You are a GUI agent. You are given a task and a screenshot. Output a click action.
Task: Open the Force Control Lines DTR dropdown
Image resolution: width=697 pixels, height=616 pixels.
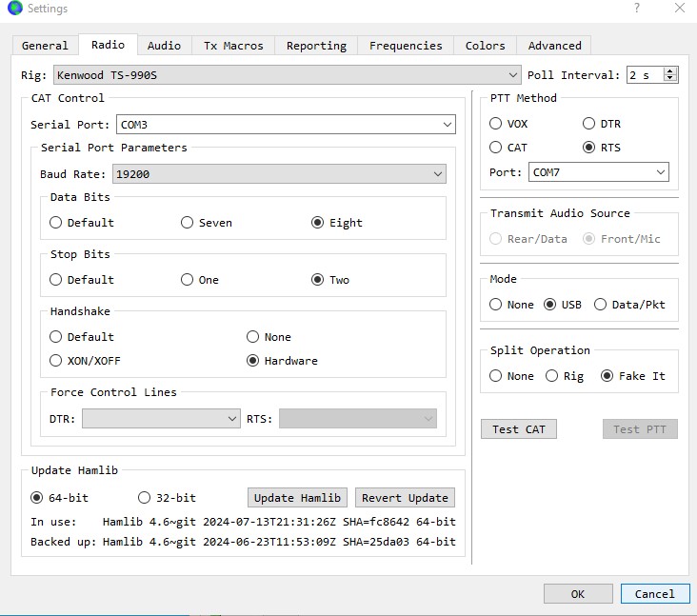pyautogui.click(x=161, y=419)
